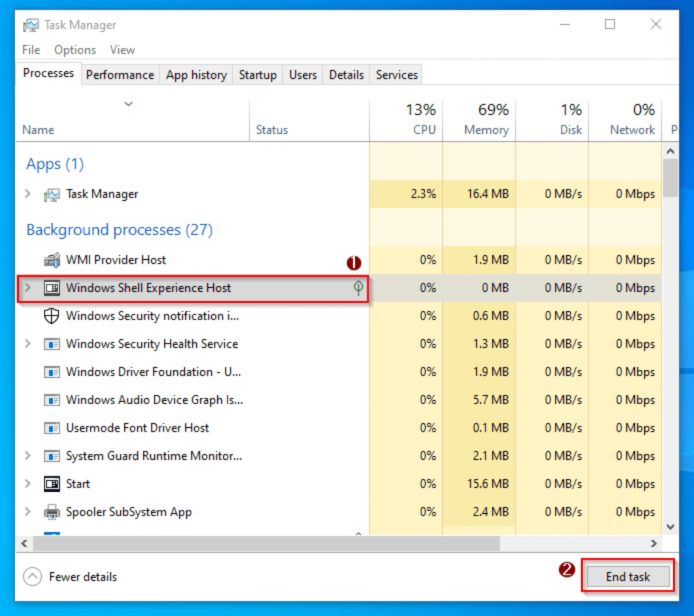Screen dimensions: 694x616
Task: Open the View menu
Action: (x=122, y=50)
